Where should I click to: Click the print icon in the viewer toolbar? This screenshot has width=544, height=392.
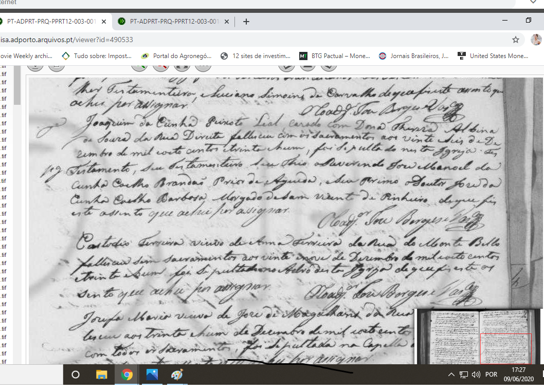(57, 66)
